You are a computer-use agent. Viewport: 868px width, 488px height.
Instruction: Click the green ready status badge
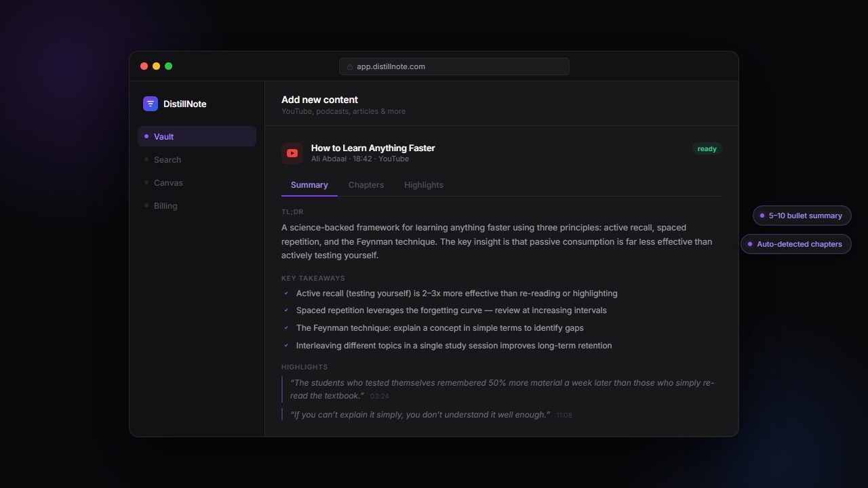707,148
